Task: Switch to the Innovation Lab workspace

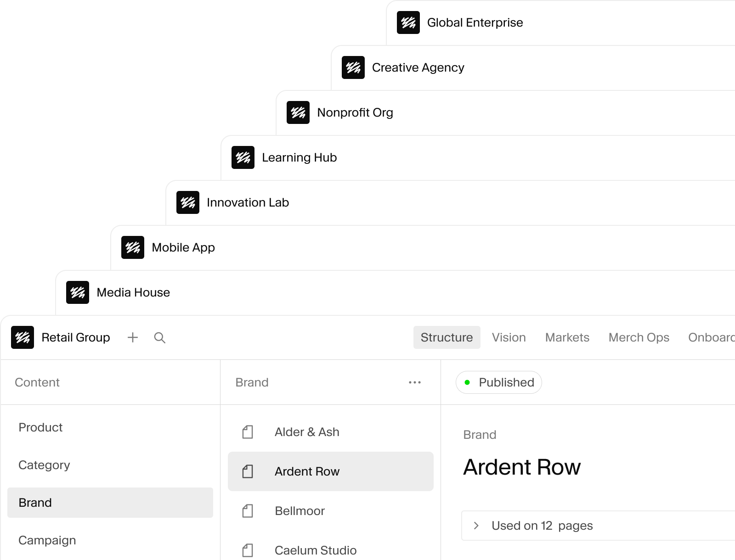Action: click(x=248, y=202)
